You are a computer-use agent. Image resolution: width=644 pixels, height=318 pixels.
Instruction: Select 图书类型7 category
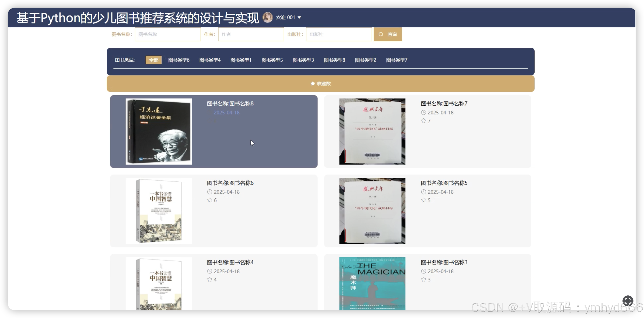[x=396, y=60]
